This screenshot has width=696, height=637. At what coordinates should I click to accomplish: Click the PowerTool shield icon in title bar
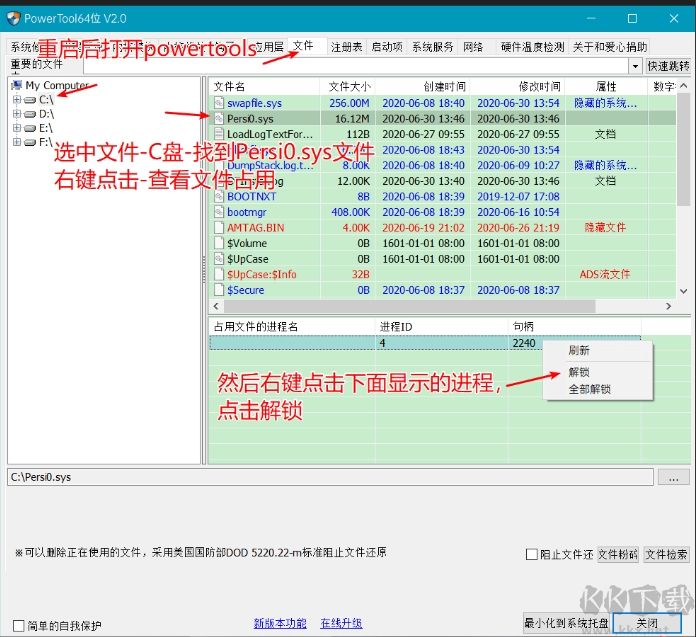[x=13, y=18]
